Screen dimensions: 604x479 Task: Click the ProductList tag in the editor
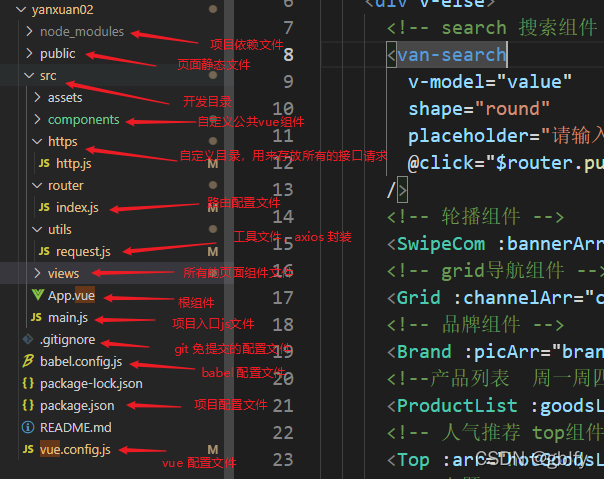(457, 406)
